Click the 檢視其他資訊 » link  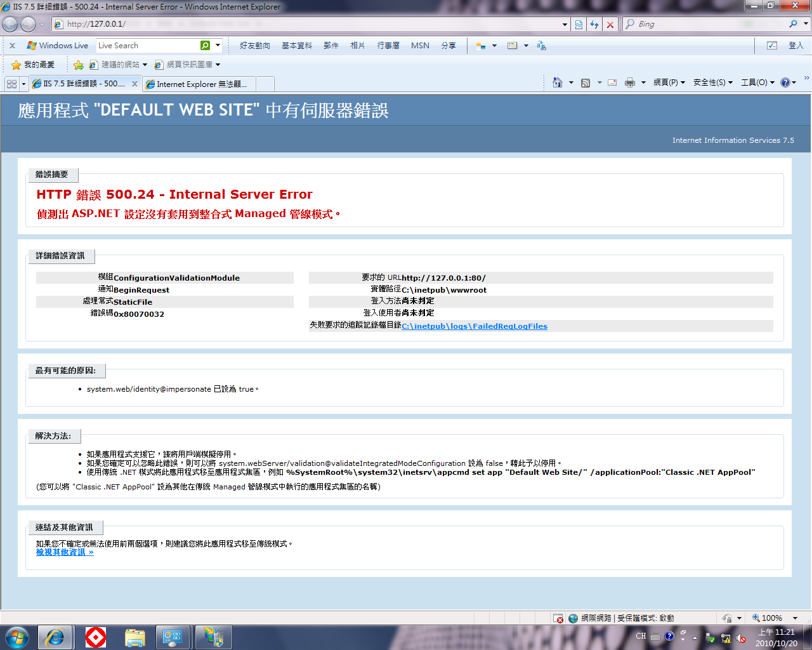coord(65,552)
